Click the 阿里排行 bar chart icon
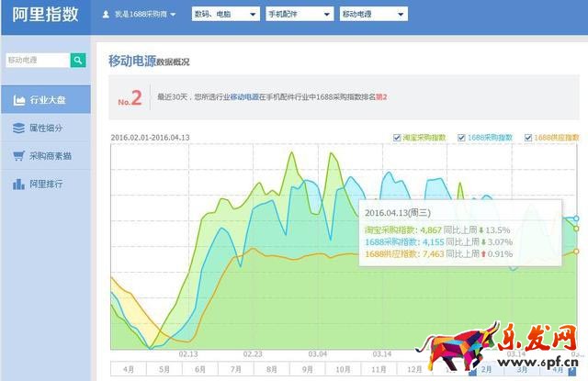Viewport: 588px width, 381px height. pos(17,184)
